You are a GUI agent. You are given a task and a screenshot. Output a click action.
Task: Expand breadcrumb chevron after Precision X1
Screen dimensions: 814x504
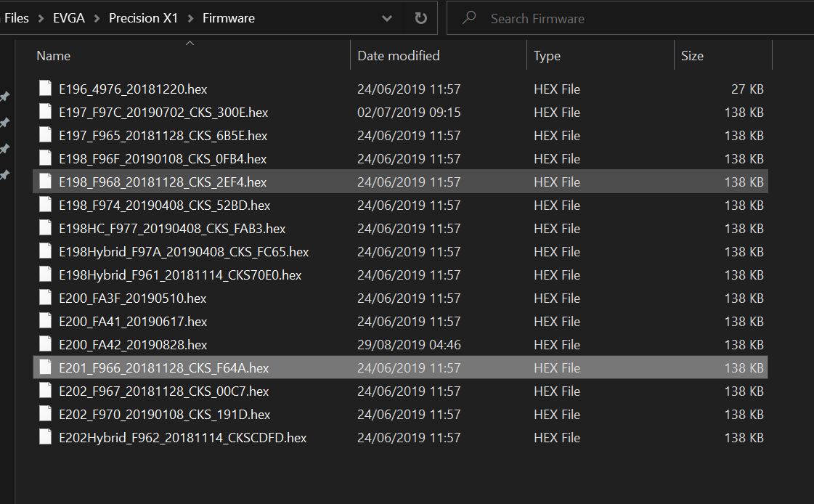click(190, 18)
